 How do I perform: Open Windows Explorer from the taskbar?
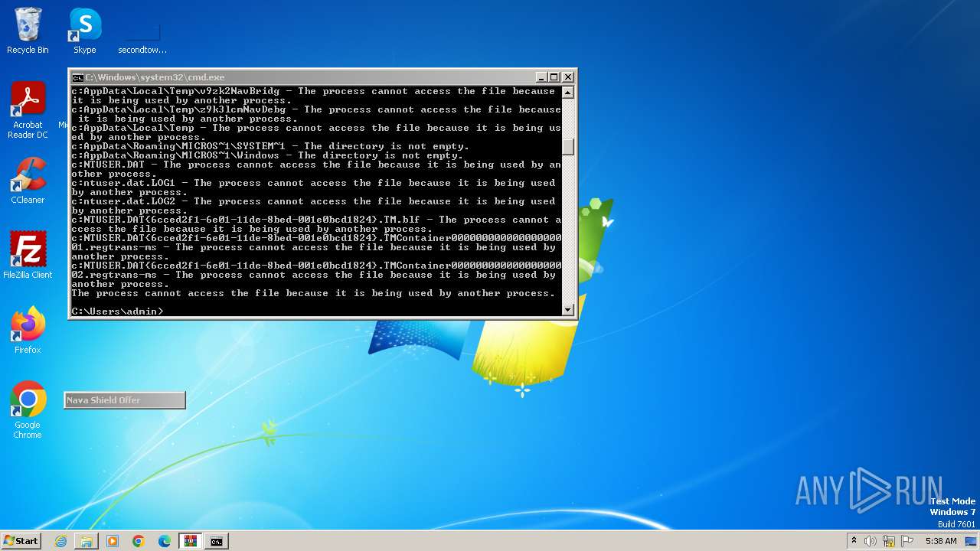point(87,541)
